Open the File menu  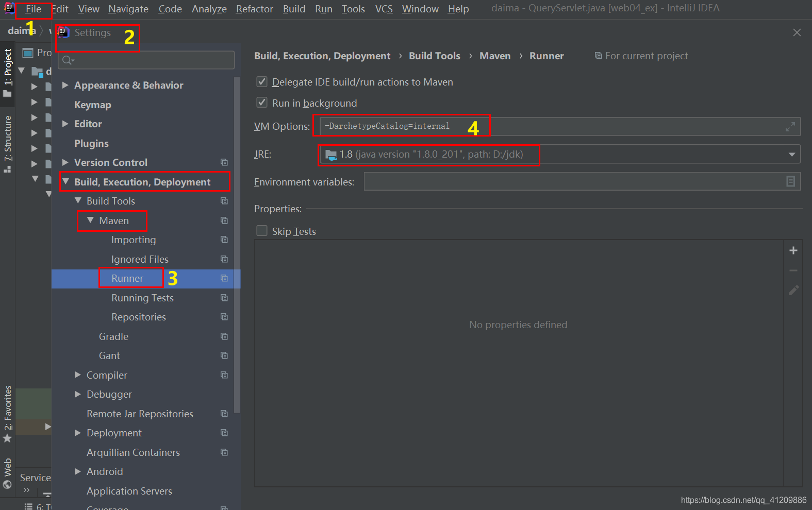tap(34, 9)
